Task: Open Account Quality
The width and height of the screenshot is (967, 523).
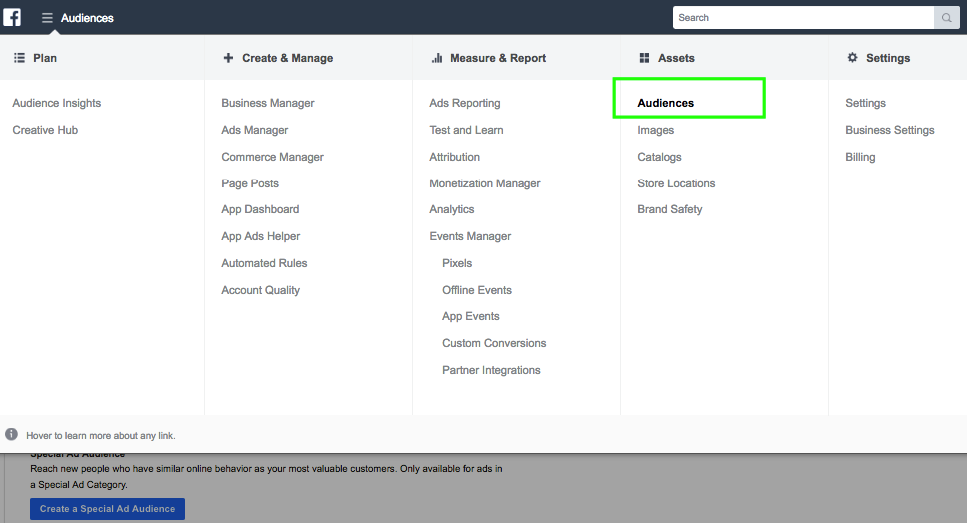Action: tap(260, 290)
